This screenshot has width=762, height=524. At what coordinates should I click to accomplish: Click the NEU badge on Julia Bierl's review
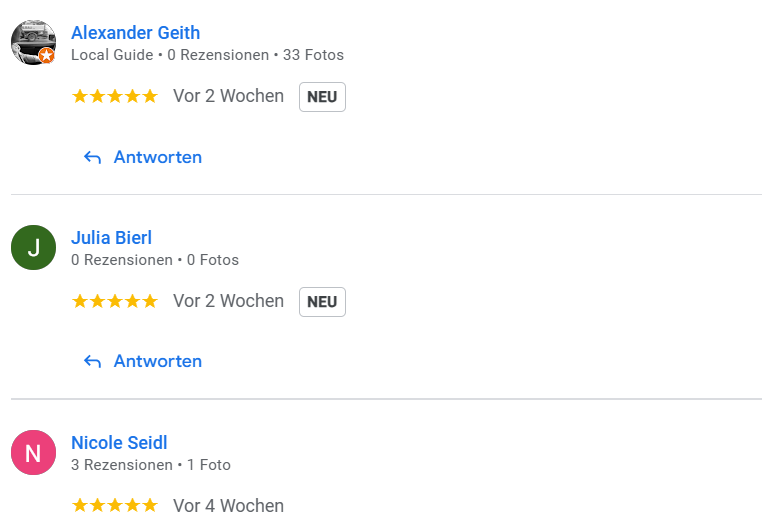(322, 302)
